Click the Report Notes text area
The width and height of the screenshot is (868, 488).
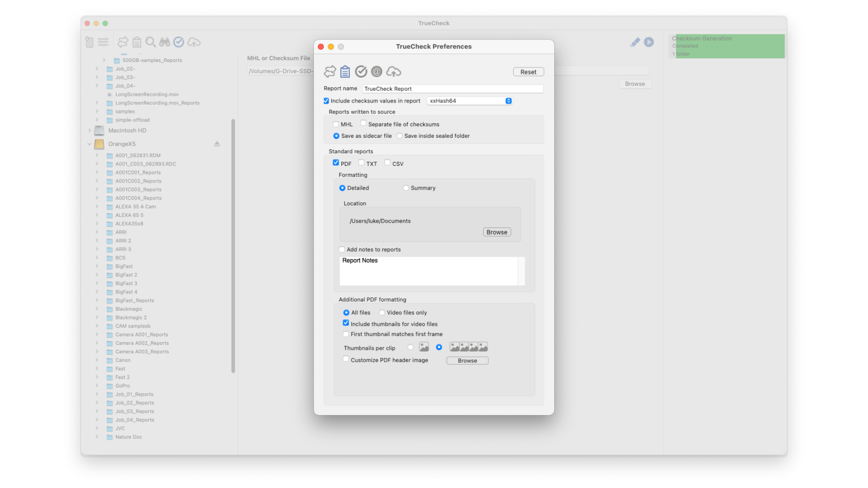(x=429, y=271)
